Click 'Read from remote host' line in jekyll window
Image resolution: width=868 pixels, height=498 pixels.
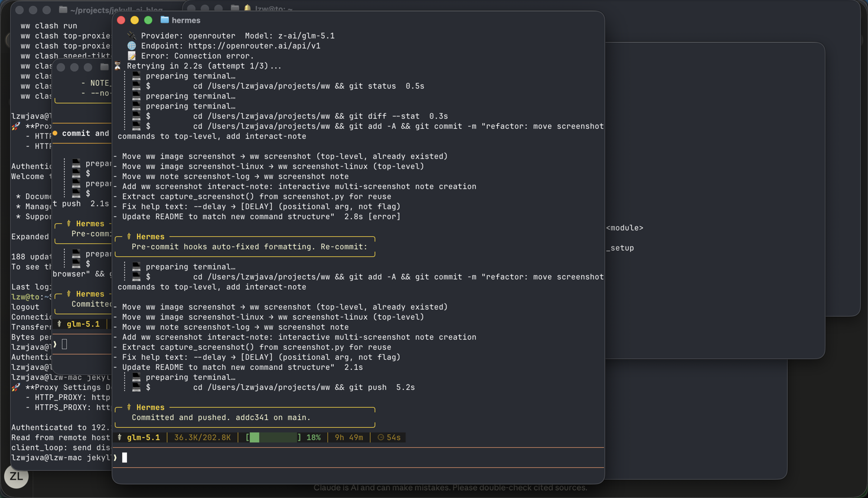61,437
